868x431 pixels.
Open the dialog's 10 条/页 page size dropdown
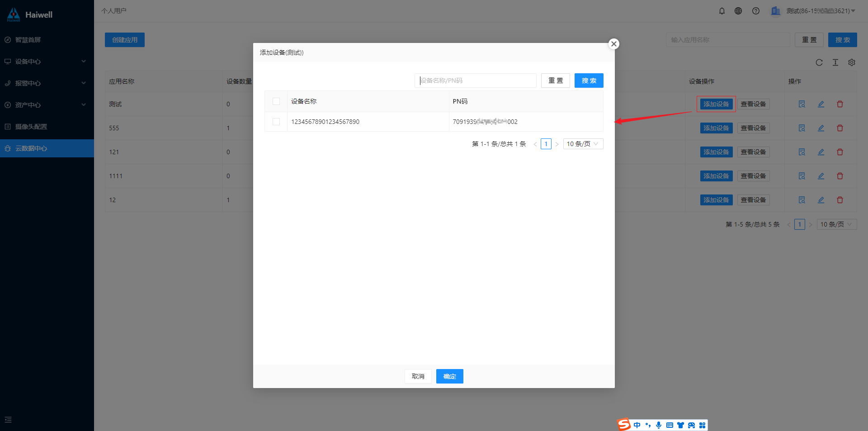click(583, 144)
